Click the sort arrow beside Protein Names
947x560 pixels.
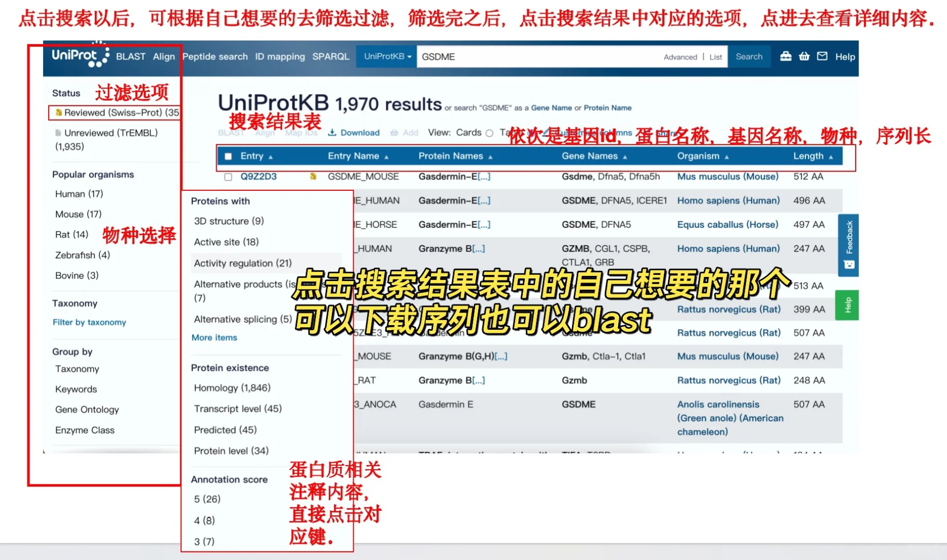tap(490, 157)
